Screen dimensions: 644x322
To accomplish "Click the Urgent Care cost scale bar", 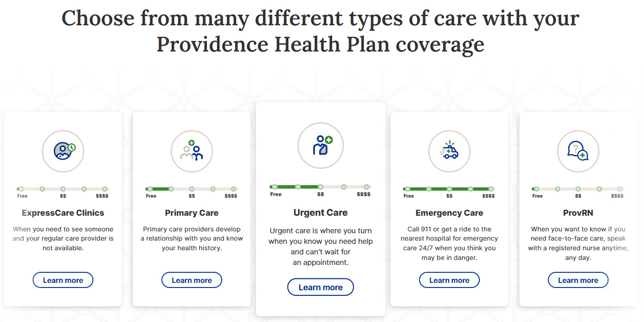I will 321,187.
